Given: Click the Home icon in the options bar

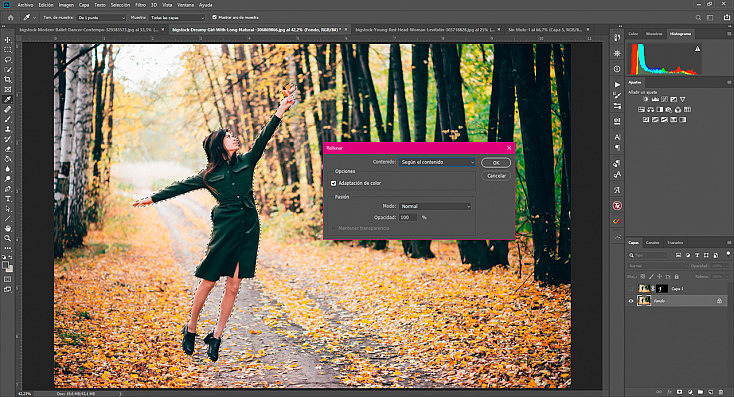Looking at the screenshot, I should point(11,18).
